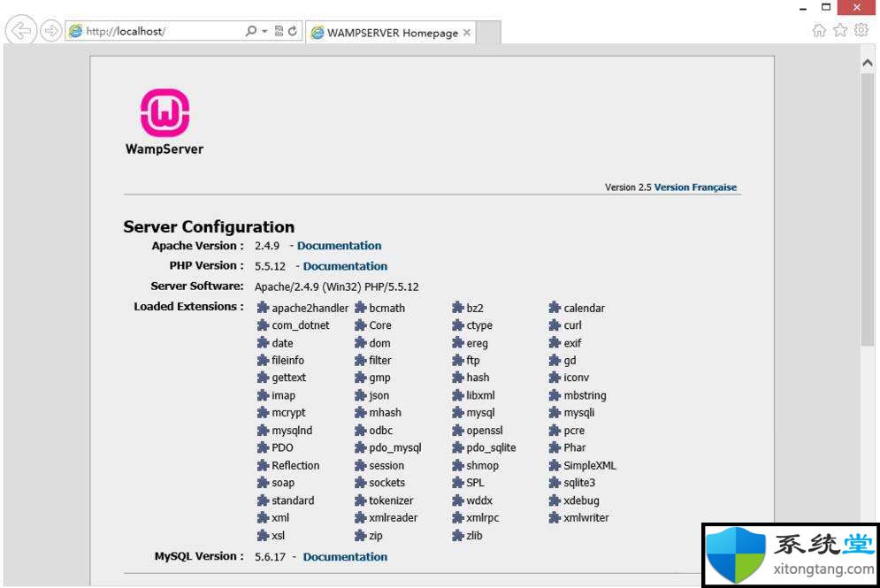
Task: Click the puzzle icon beside calendar
Action: pyautogui.click(x=555, y=308)
